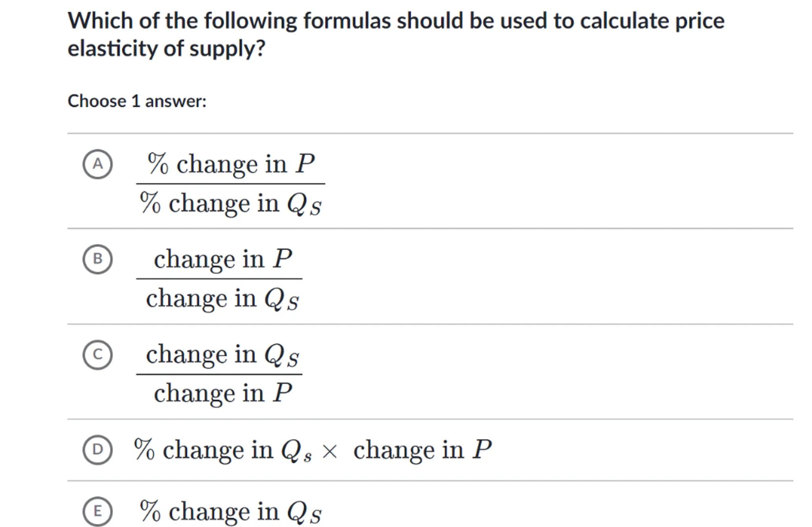
Task: Click option B denominator 'change in Qs'
Action: (222, 299)
